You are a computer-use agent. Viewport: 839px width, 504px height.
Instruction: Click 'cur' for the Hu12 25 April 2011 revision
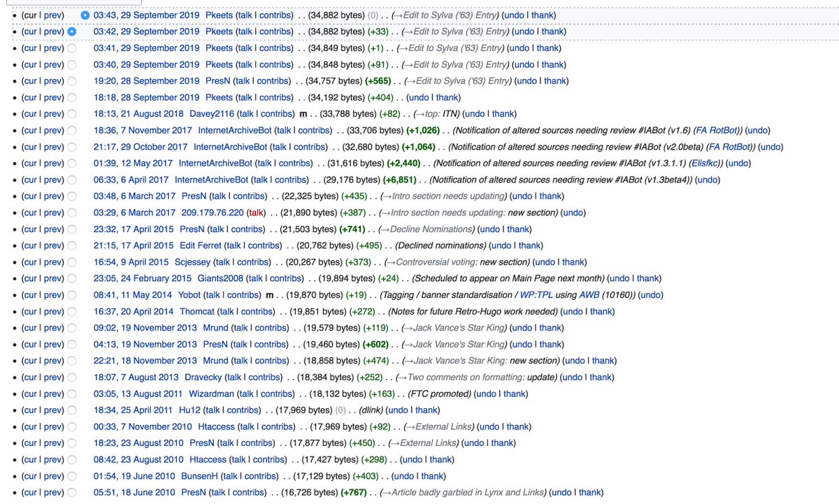pos(29,410)
